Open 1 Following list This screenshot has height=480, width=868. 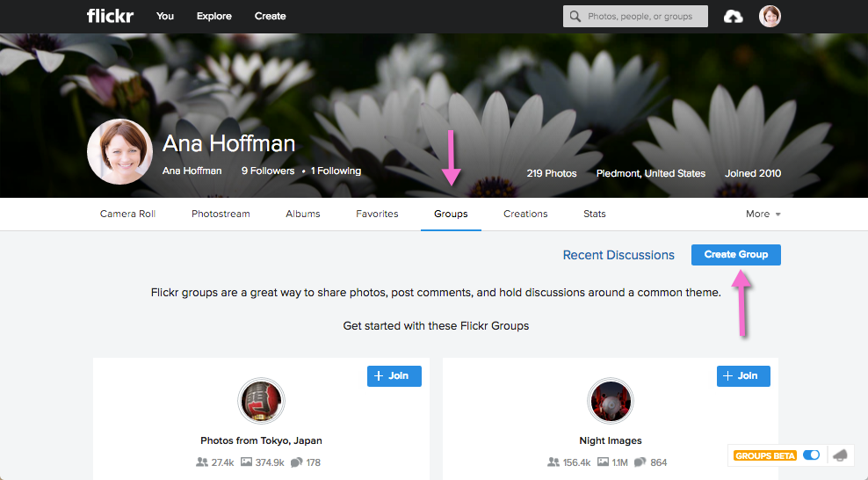coord(336,171)
